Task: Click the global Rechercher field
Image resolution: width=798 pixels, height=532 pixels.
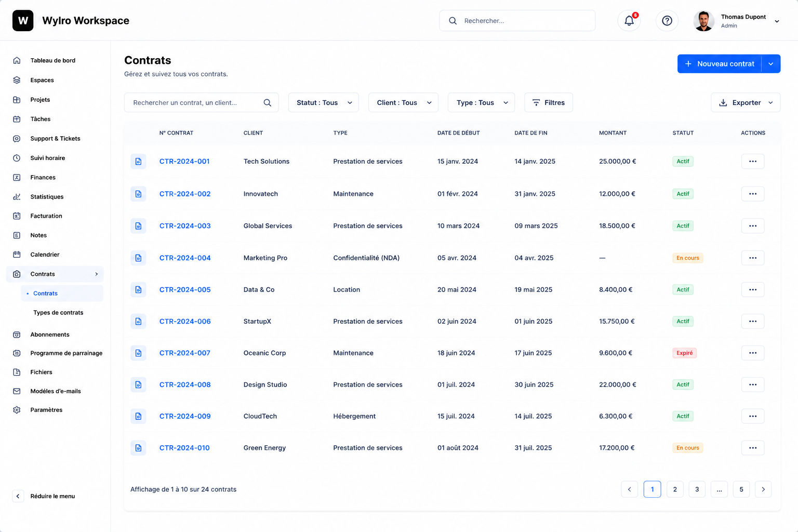Action: pyautogui.click(x=517, y=21)
